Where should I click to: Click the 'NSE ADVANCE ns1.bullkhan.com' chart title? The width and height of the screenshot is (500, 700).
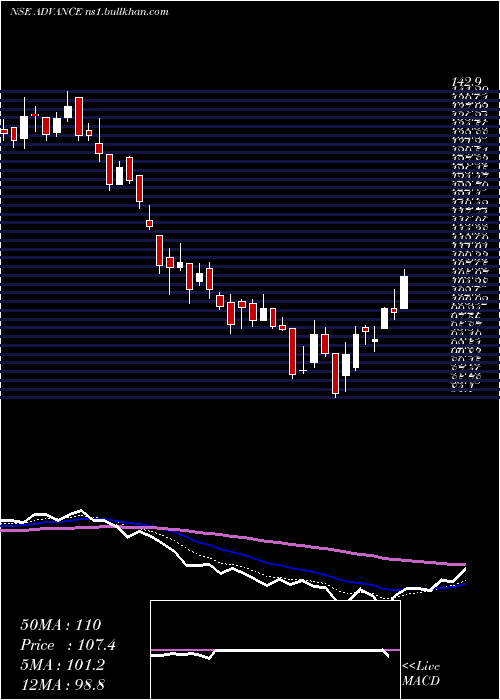(x=89, y=12)
